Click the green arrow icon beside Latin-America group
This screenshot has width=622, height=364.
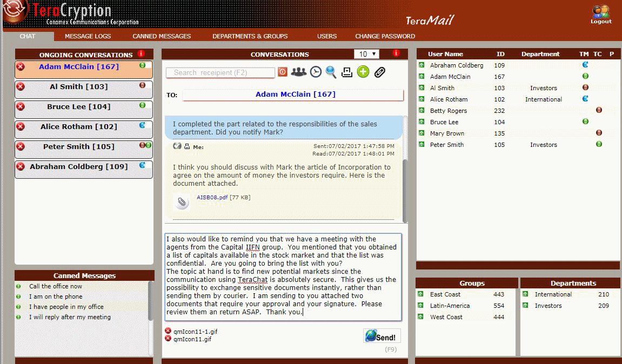pos(420,305)
